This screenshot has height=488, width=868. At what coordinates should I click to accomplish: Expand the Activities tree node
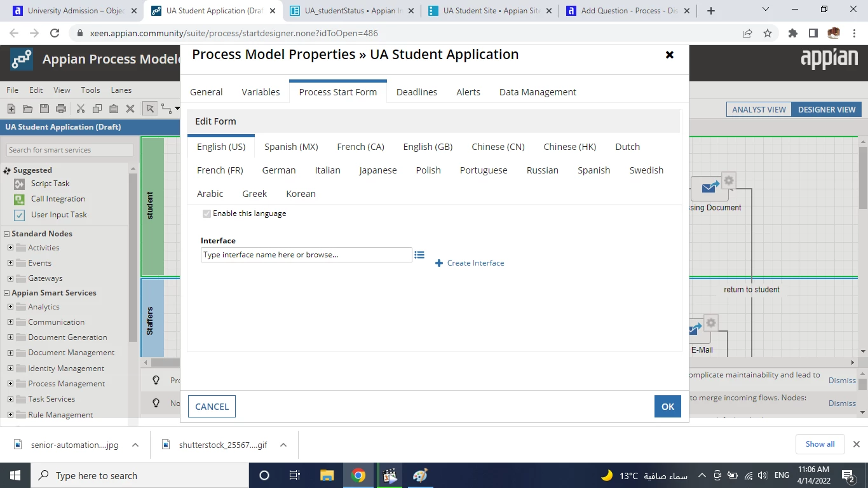(x=11, y=248)
